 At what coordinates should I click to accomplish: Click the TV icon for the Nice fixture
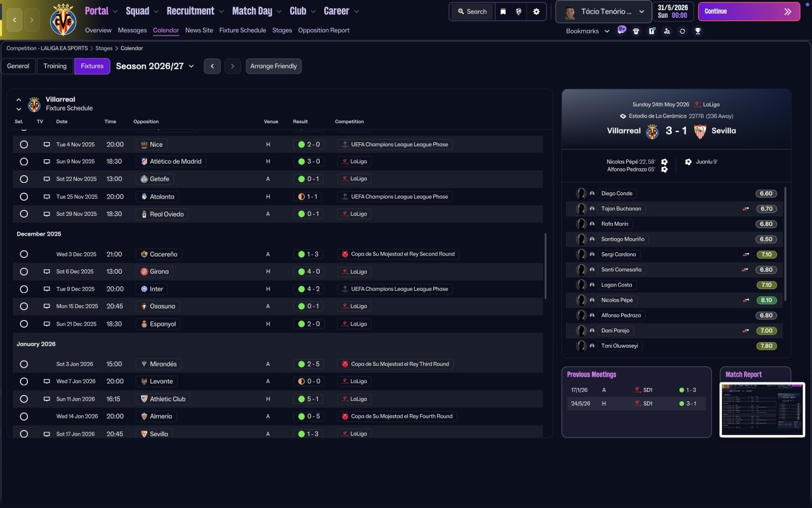click(46, 144)
